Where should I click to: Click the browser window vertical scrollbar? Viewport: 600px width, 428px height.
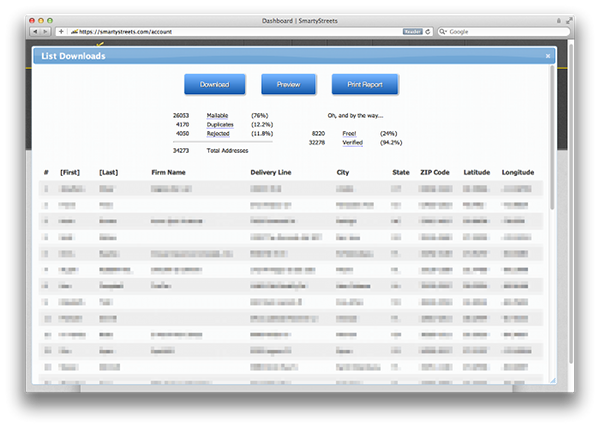click(x=571, y=203)
